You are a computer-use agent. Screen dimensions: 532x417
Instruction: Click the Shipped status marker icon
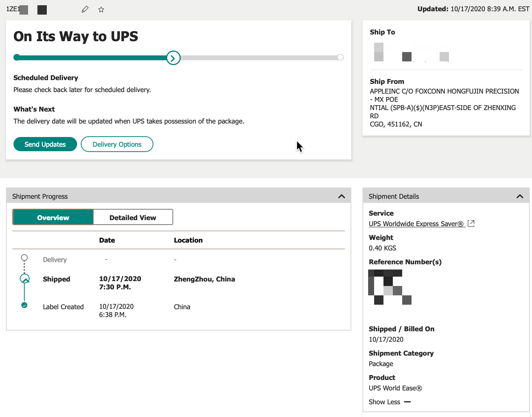[x=24, y=279]
